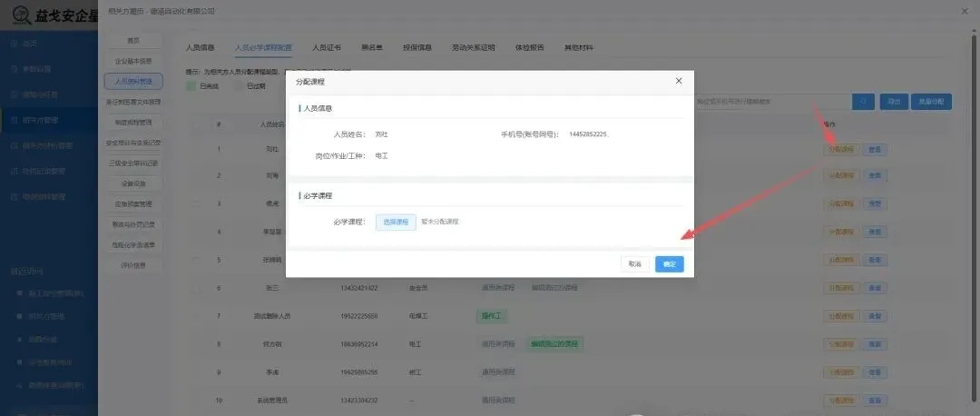Click 查看 for 系统管理员 in row 10
This screenshot has width=980, height=416.
[875, 400]
